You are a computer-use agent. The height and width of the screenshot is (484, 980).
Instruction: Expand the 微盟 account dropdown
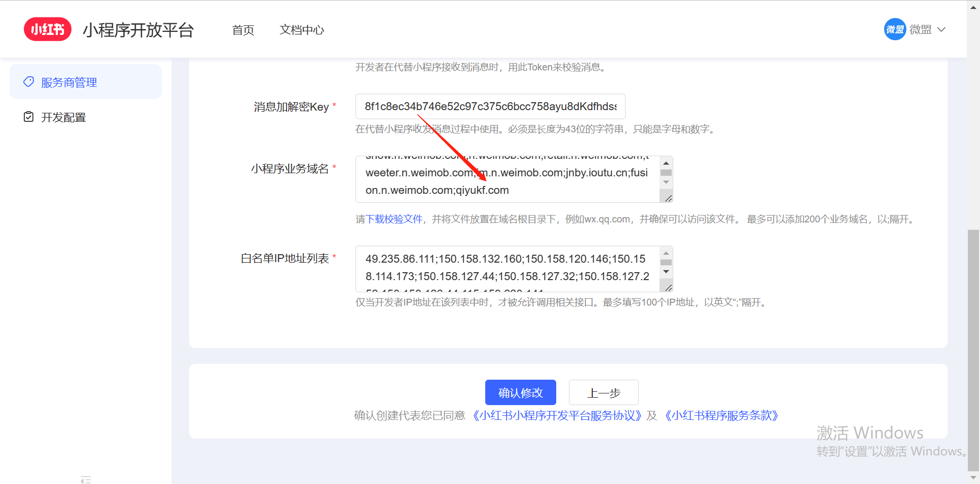tap(941, 29)
